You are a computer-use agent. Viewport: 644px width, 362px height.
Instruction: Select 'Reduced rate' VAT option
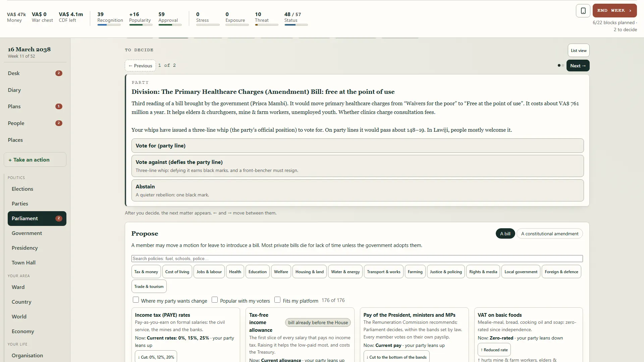[494, 350]
